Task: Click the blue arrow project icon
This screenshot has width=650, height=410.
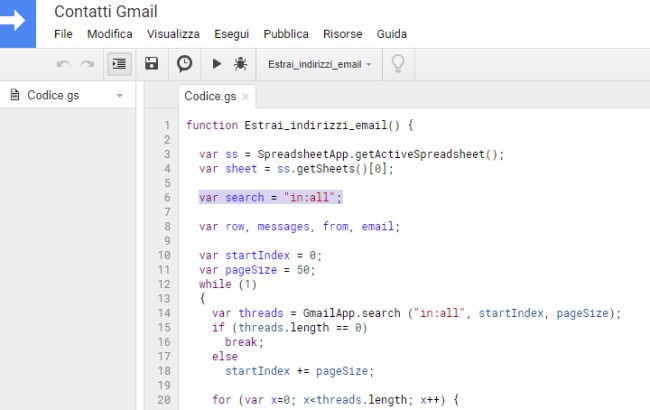Action: coord(17,23)
